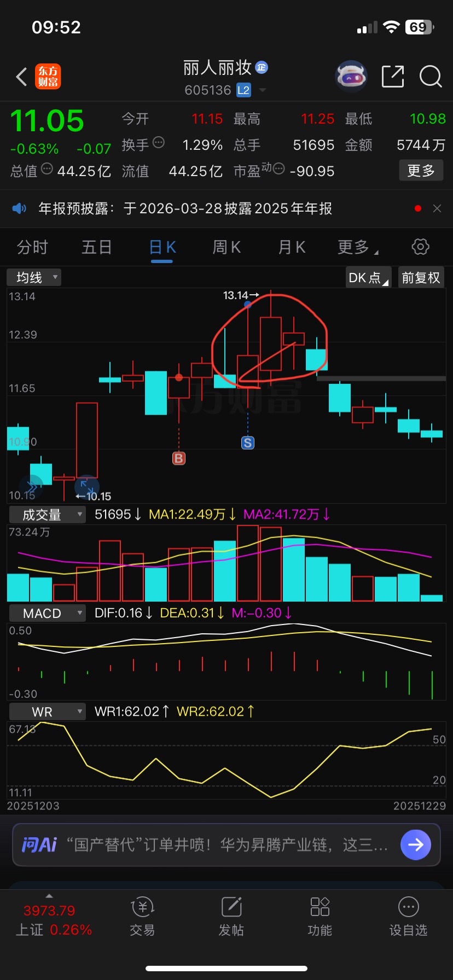Tap the red B buy marker
453x980 pixels.
tap(179, 458)
